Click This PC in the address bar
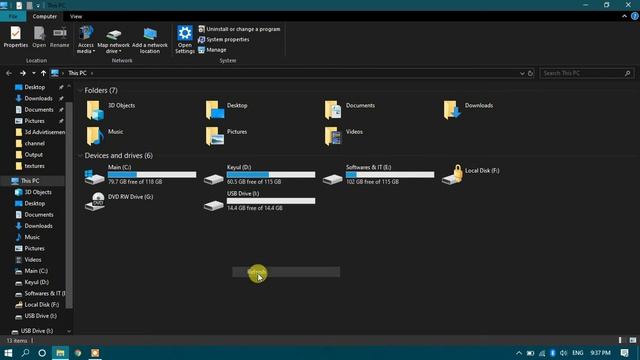 tap(77, 73)
